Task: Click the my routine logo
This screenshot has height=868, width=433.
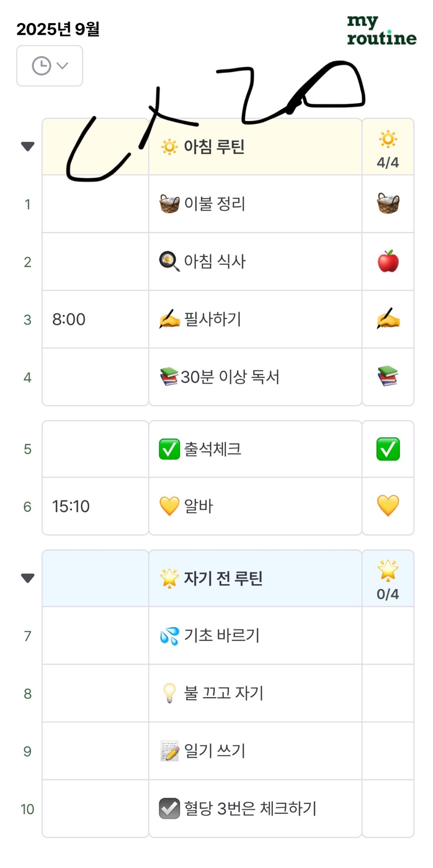Action: pyautogui.click(x=381, y=31)
